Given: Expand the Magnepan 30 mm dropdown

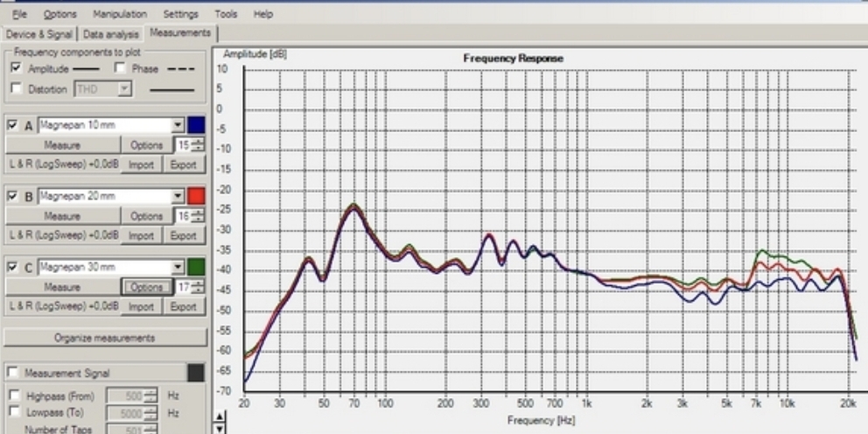Looking at the screenshot, I should 178,268.
